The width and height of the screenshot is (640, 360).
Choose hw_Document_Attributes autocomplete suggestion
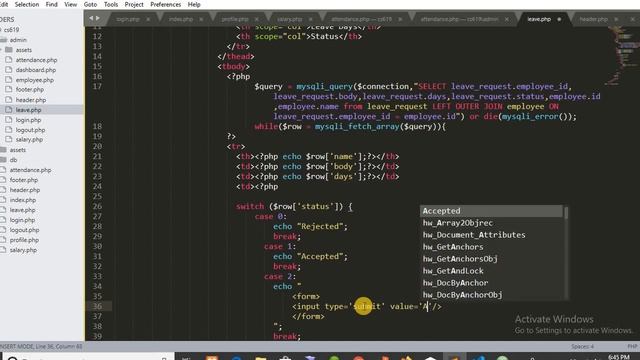[491, 235]
